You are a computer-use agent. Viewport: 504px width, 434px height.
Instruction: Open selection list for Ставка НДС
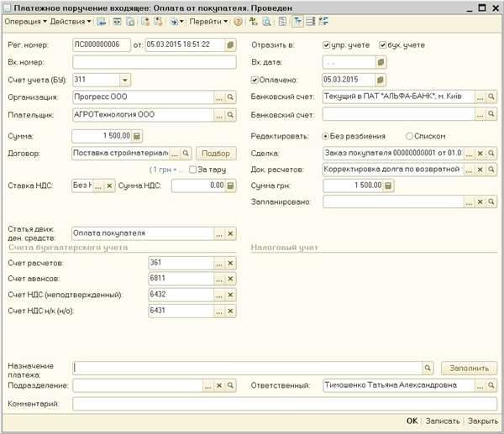click(x=98, y=186)
